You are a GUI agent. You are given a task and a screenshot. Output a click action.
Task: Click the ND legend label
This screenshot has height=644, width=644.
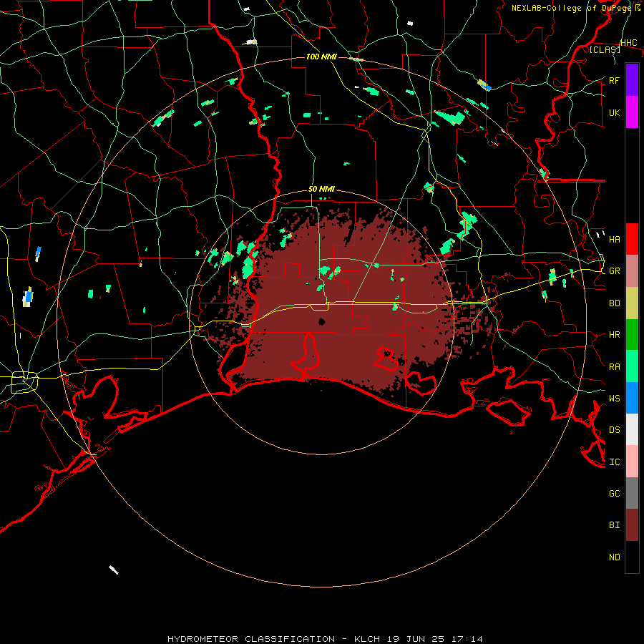click(614, 557)
